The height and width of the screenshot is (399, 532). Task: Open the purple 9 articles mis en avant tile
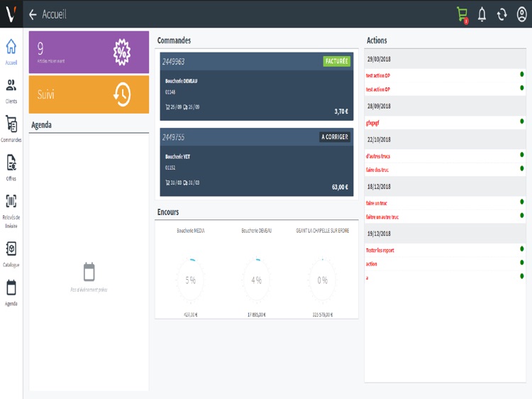pos(89,53)
